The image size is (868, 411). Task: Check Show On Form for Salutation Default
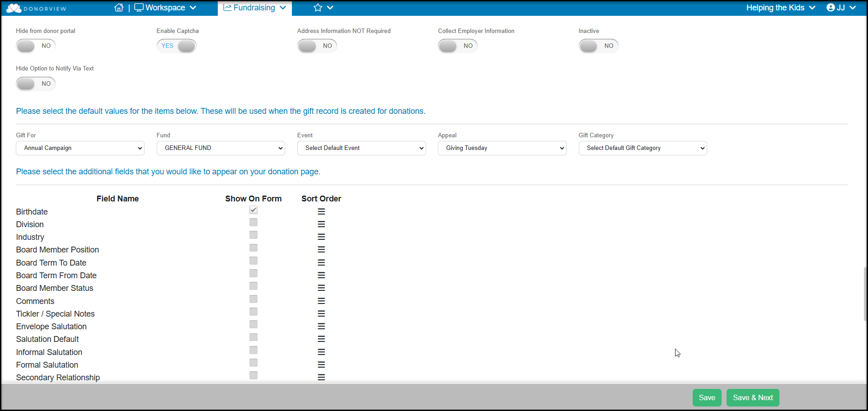253,337
